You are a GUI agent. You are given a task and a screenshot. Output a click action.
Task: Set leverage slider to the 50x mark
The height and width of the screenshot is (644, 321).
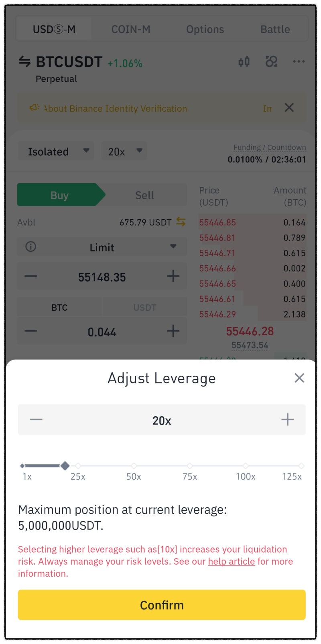click(x=134, y=466)
